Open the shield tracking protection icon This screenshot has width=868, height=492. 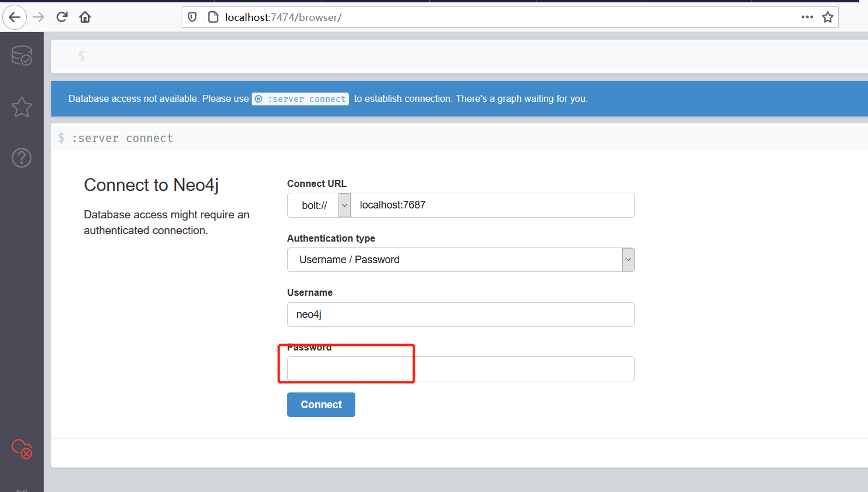(x=192, y=17)
